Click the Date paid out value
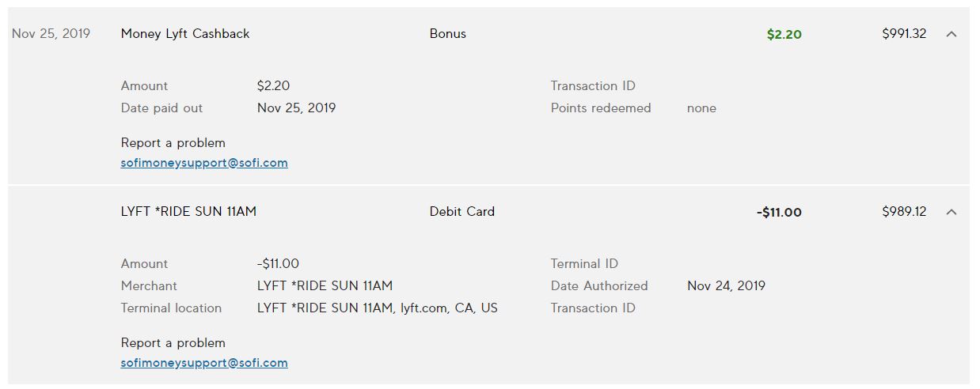Image resolution: width=980 pixels, height=389 pixels. click(x=296, y=108)
